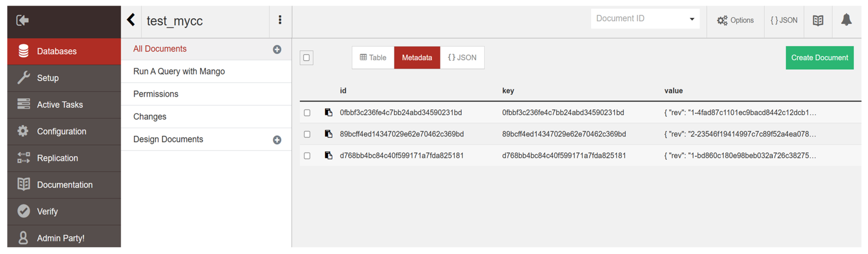
Task: Open Replication in the sidebar
Action: coord(57,158)
